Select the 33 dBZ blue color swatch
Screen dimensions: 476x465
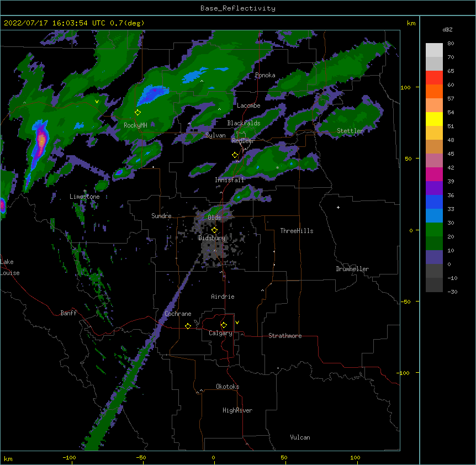click(x=434, y=202)
